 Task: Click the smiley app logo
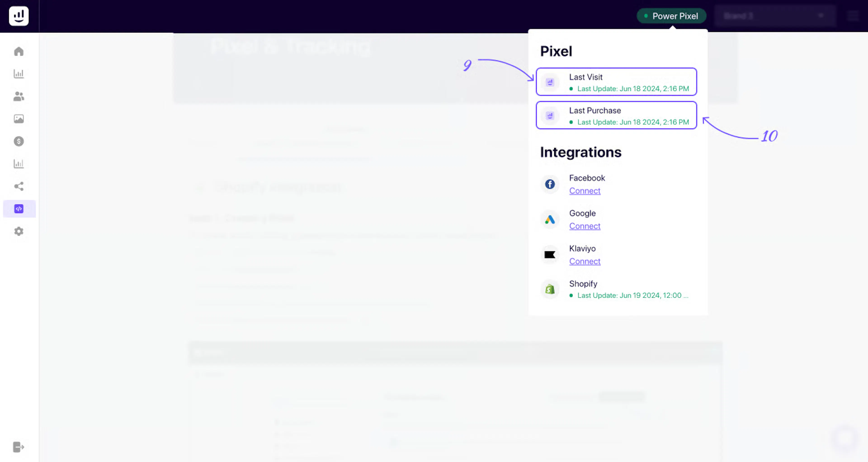click(19, 16)
